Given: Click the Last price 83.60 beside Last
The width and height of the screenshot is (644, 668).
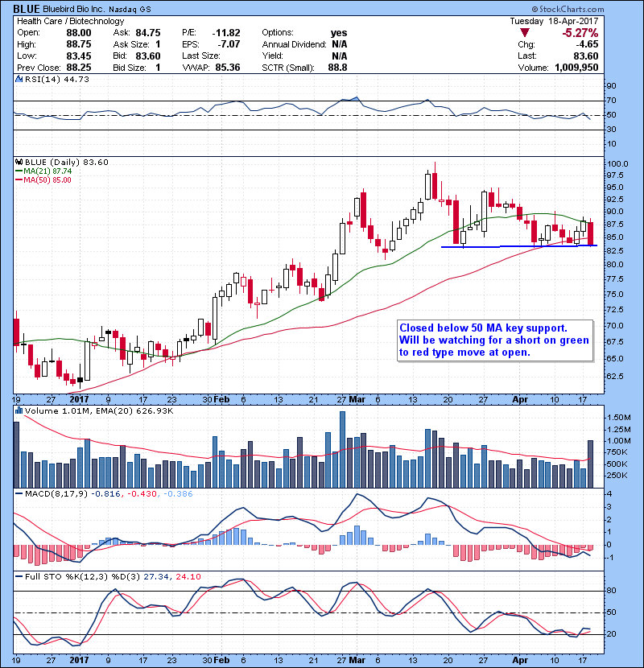Looking at the screenshot, I should pyautogui.click(x=586, y=56).
